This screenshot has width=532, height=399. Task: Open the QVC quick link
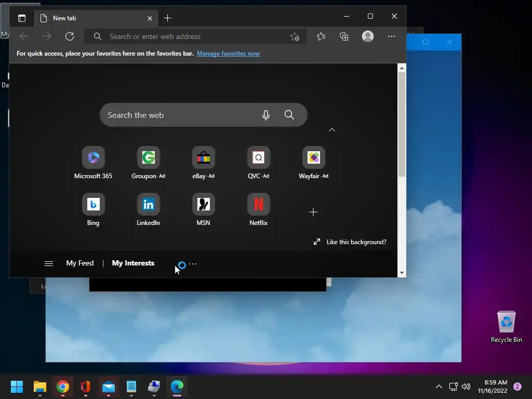tap(259, 163)
